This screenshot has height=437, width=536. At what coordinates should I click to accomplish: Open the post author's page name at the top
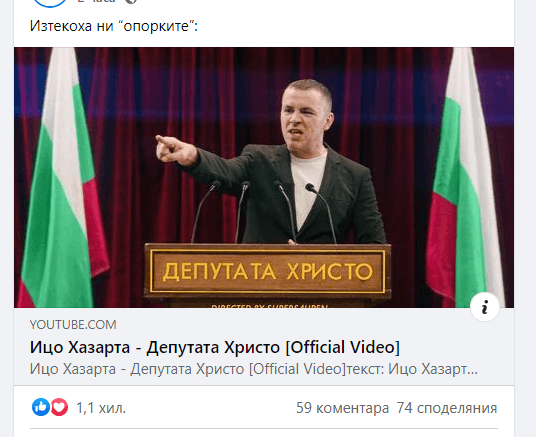(x=96, y=1)
